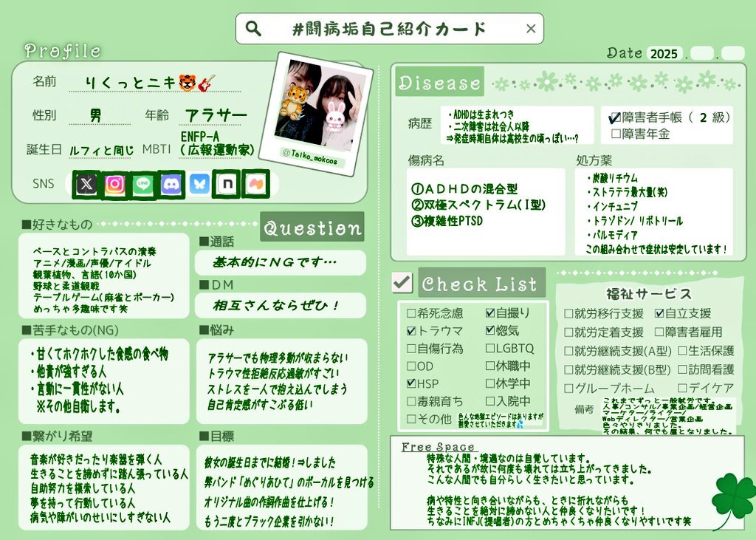Check the 休学中 checkbox
The image size is (756, 540).
point(490,383)
